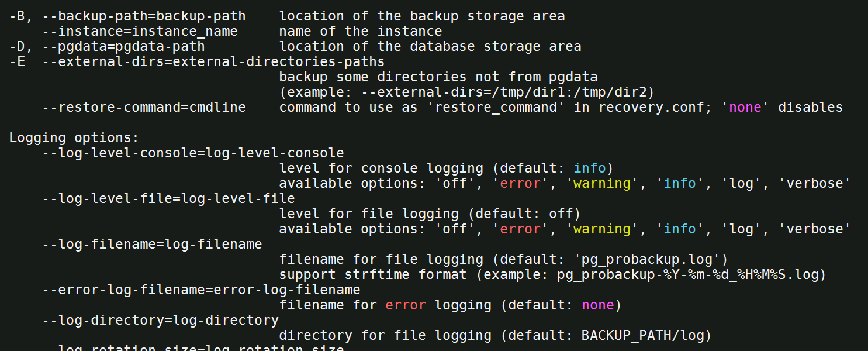
Task: Click the --error-log-filename=error-log-filename option
Action: (x=201, y=290)
